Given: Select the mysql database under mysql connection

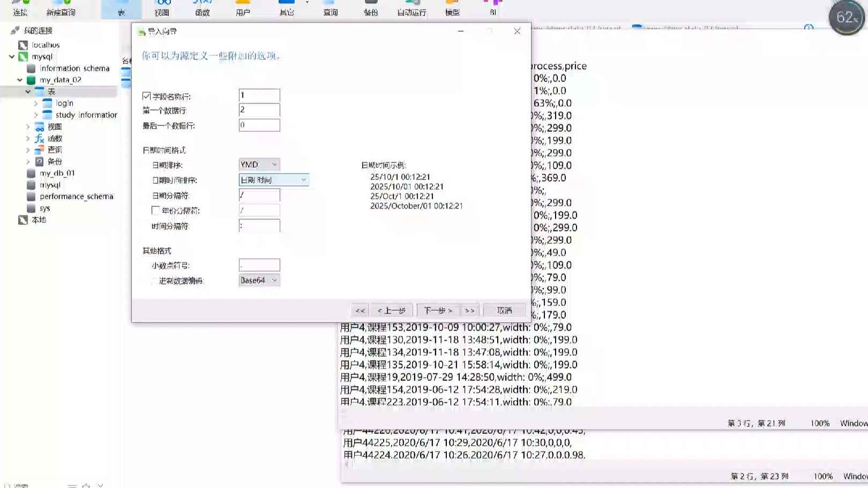Looking at the screenshot, I should pyautogui.click(x=50, y=185).
